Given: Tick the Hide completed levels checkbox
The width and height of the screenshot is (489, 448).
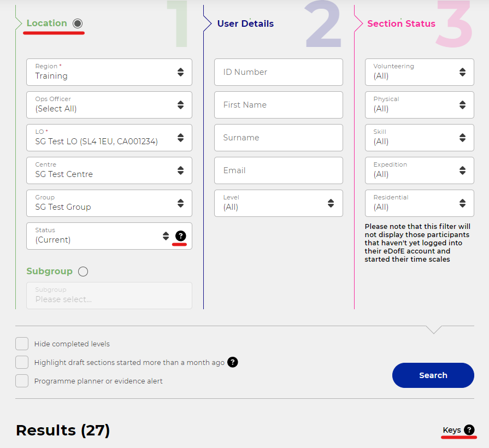Looking at the screenshot, I should (x=22, y=344).
